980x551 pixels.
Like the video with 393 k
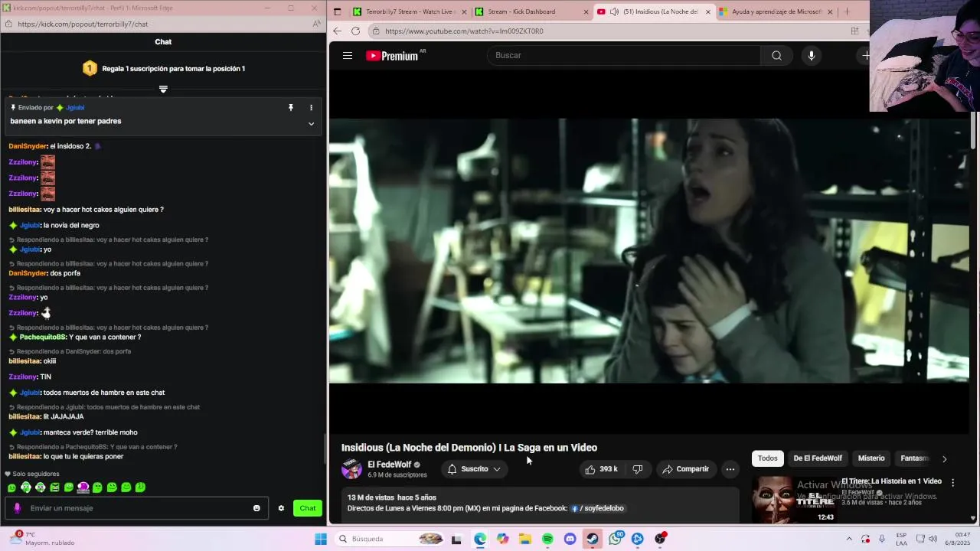(x=602, y=469)
